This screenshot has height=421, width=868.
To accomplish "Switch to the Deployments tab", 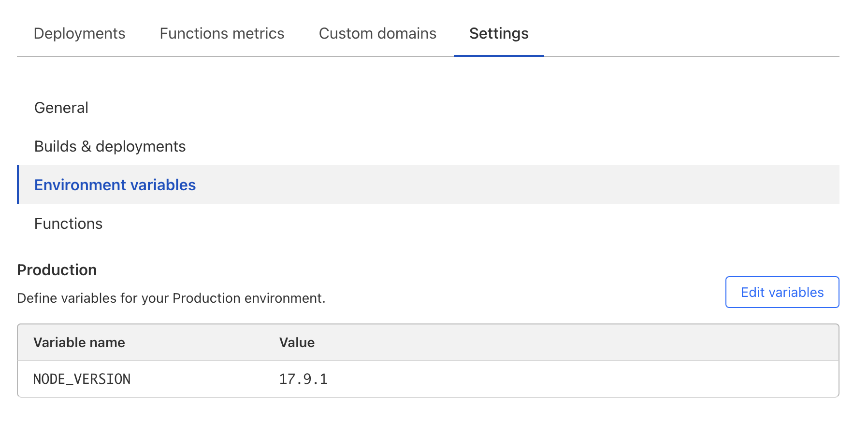I will (79, 33).
